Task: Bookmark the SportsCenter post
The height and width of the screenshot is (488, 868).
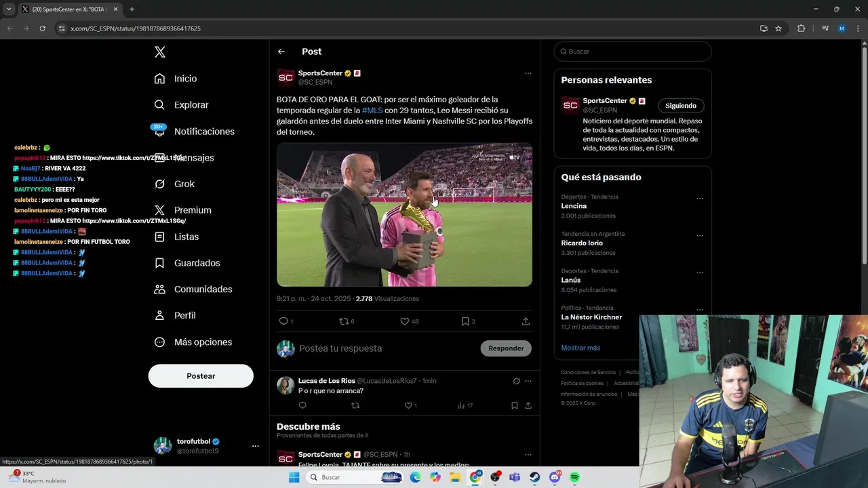Action: [465, 321]
